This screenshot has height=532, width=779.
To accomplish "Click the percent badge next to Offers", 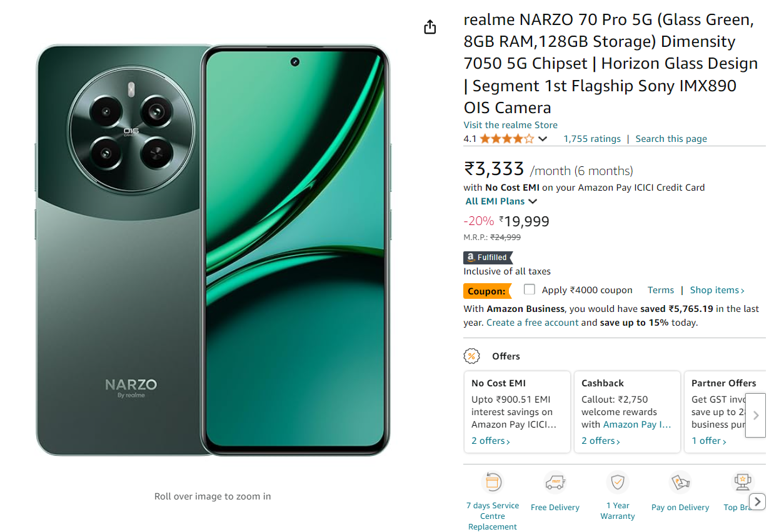I will [x=472, y=356].
